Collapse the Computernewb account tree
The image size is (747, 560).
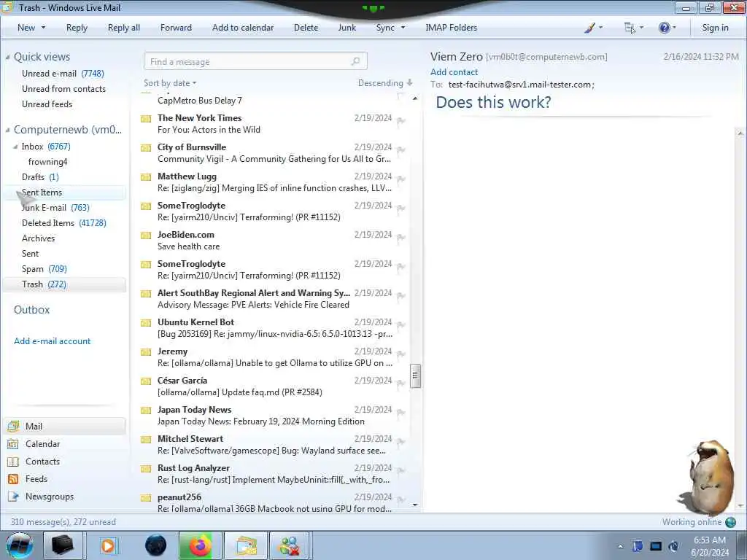pos(7,130)
